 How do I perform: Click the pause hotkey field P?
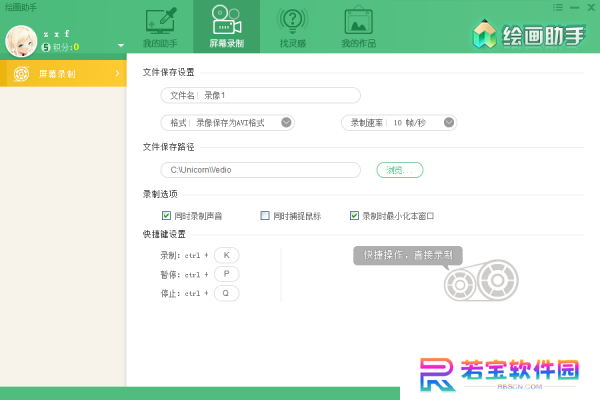[227, 274]
